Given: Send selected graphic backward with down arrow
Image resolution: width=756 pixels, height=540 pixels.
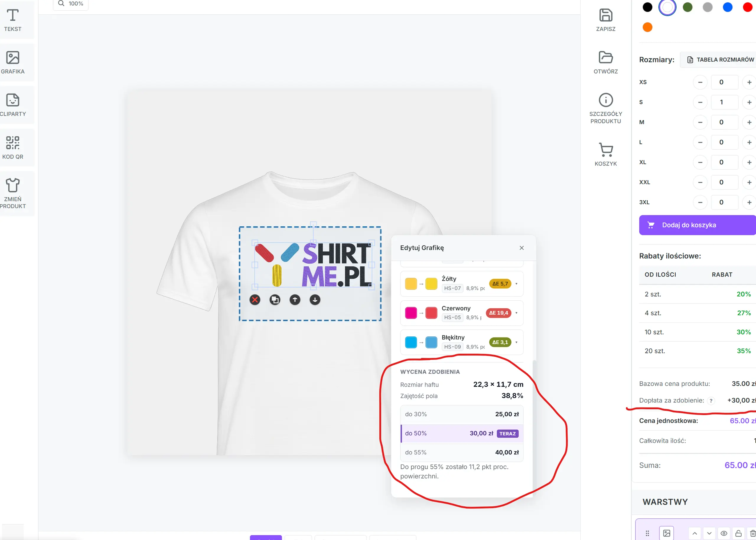Looking at the screenshot, I should pyautogui.click(x=315, y=300).
